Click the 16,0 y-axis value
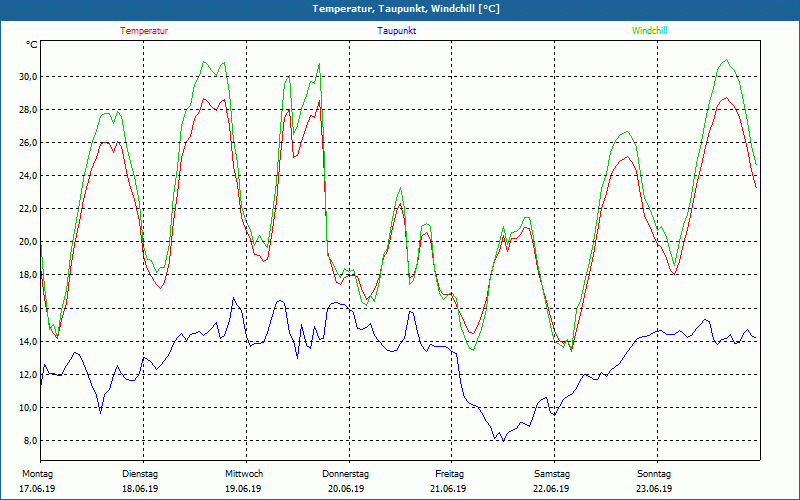The image size is (800, 500). [x=28, y=308]
